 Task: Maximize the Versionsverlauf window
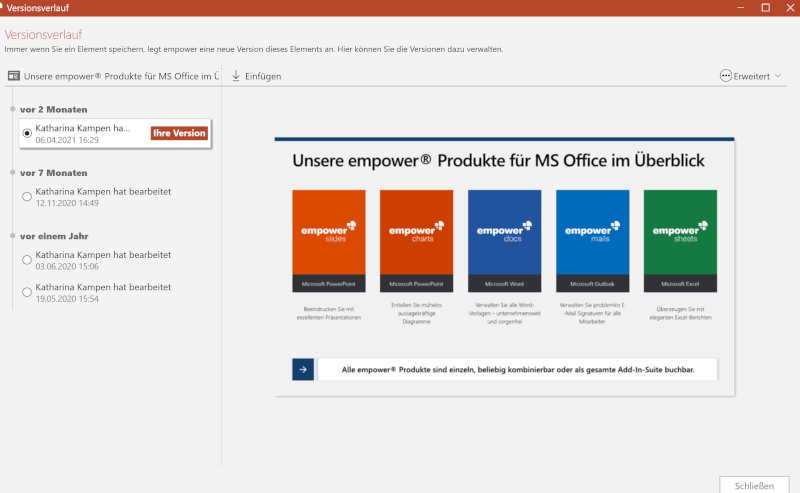765,8
